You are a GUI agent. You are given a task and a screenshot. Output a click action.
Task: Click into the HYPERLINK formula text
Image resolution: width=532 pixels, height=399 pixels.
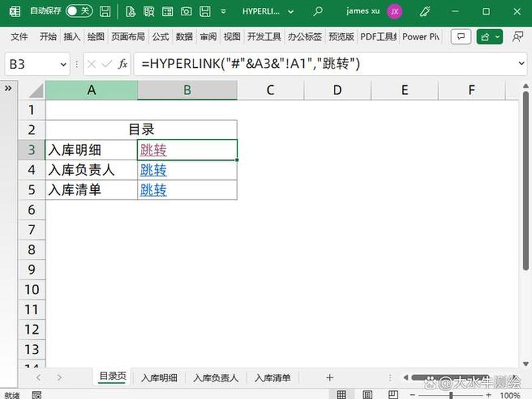tap(251, 64)
